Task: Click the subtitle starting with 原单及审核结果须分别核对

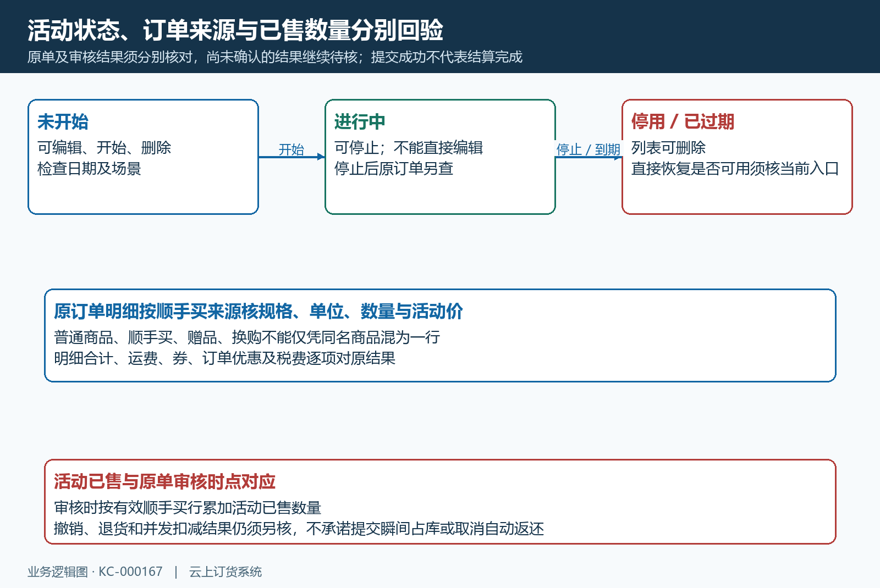Action: coord(275,57)
